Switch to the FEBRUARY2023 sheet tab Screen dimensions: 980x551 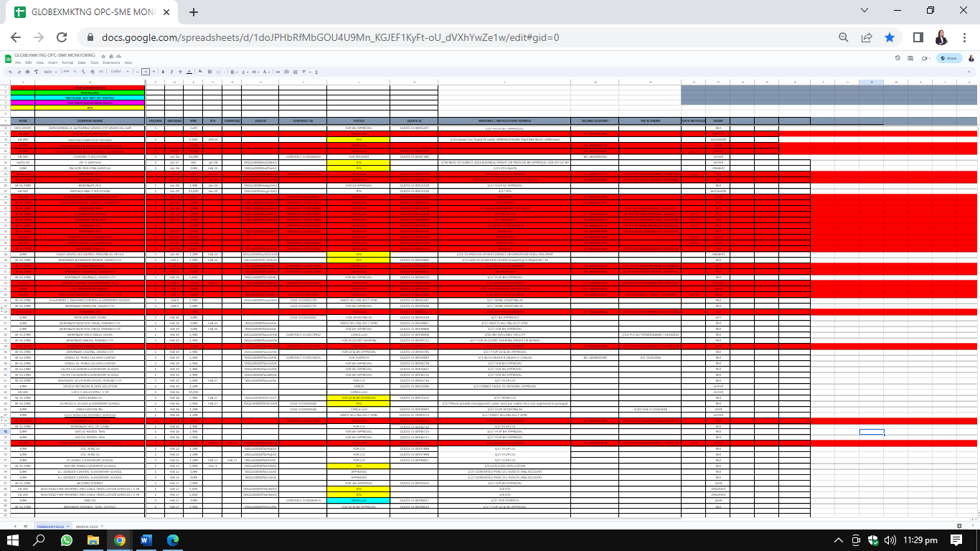coord(55,527)
